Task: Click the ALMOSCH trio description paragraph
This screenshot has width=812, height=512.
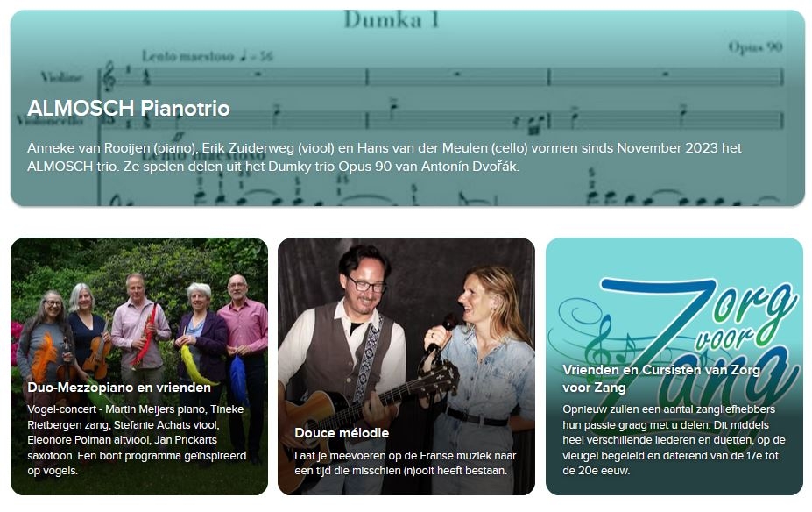Action: pyautogui.click(x=385, y=157)
